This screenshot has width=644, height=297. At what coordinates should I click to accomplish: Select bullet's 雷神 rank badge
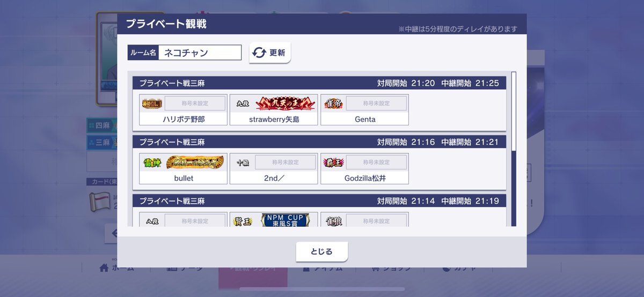click(x=152, y=162)
